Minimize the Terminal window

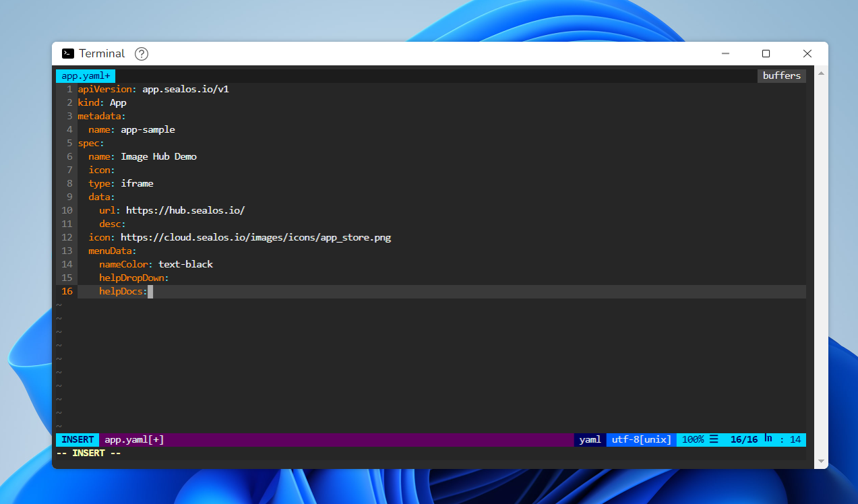coord(725,54)
